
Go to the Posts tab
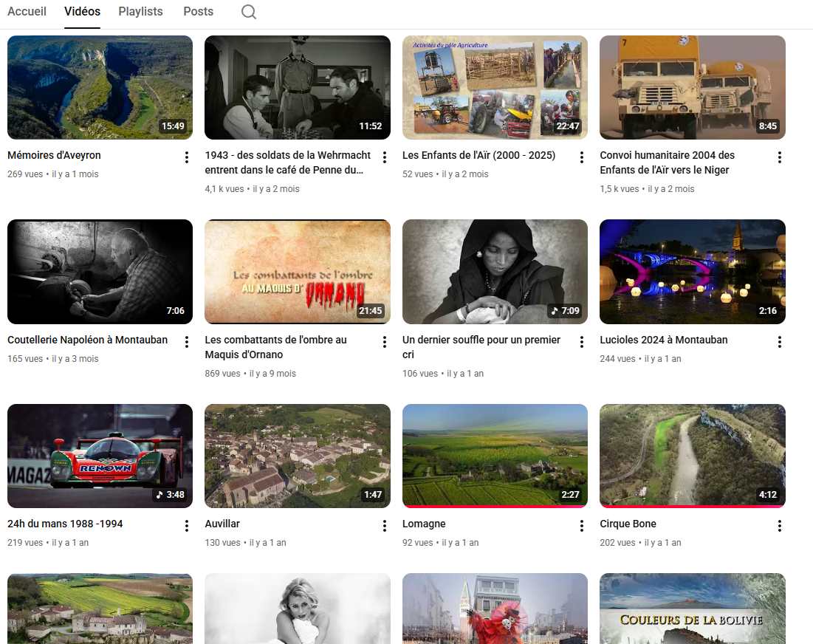(198, 12)
